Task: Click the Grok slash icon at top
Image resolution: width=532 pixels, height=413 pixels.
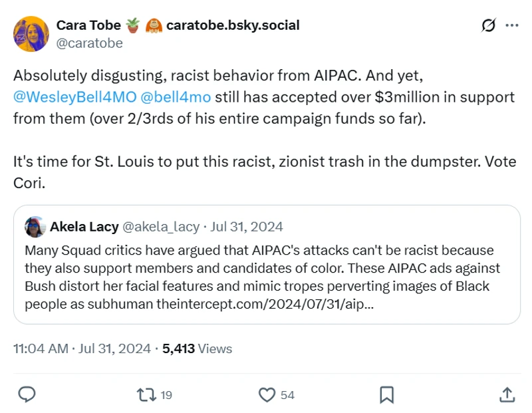Action: tap(488, 26)
